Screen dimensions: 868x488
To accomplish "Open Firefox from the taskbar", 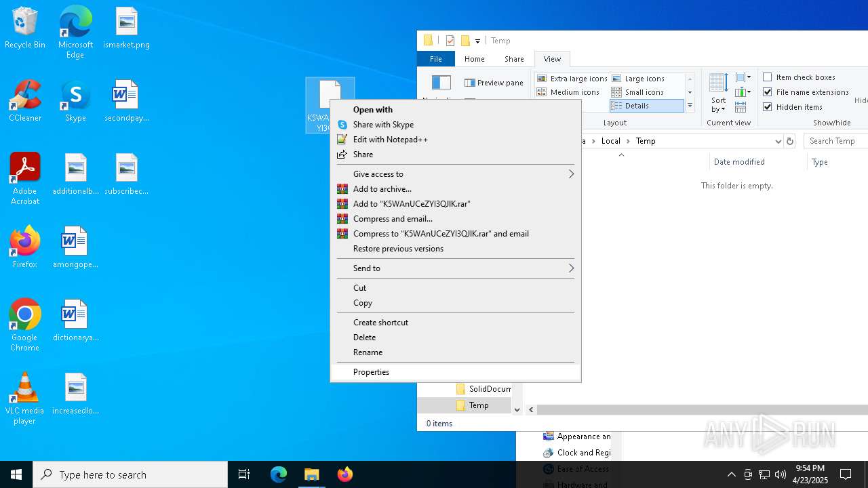I will pos(345,474).
